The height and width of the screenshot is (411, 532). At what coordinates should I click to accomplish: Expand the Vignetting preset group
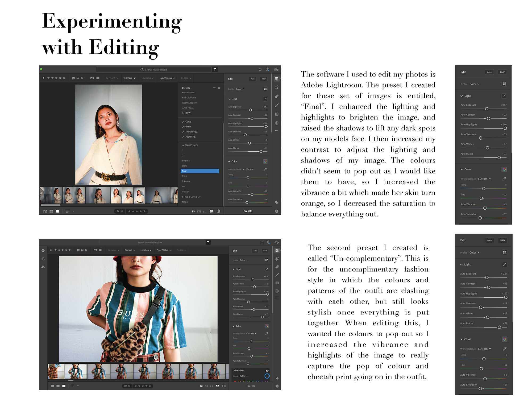[189, 137]
